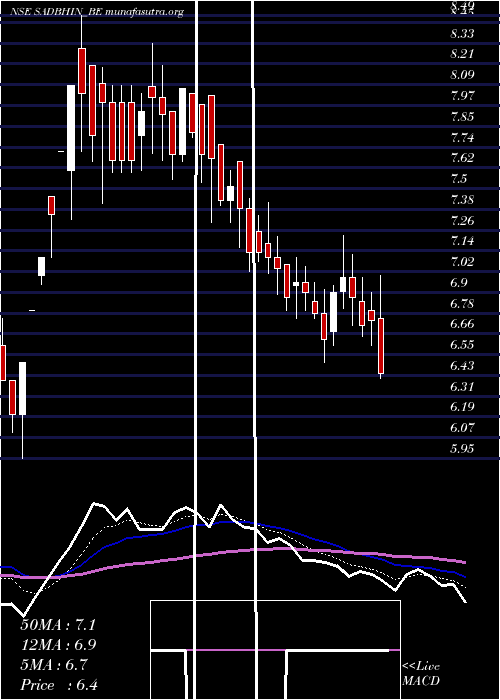Click the '<<Live MACD' label
This screenshot has width=500, height=700.
(x=421, y=674)
